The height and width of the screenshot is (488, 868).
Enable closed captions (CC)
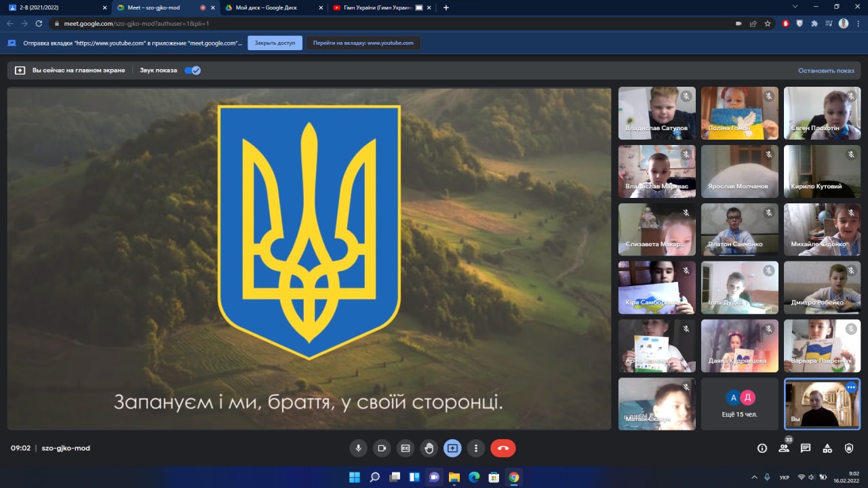point(406,448)
